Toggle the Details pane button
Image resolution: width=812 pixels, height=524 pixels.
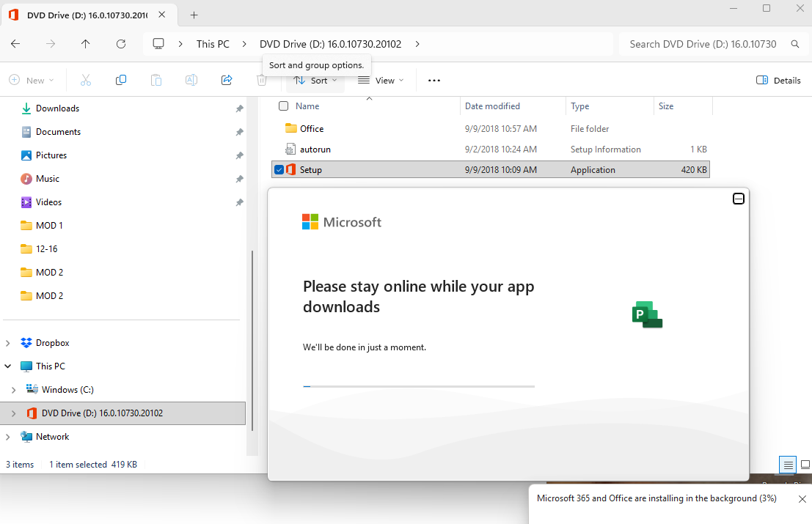click(778, 80)
